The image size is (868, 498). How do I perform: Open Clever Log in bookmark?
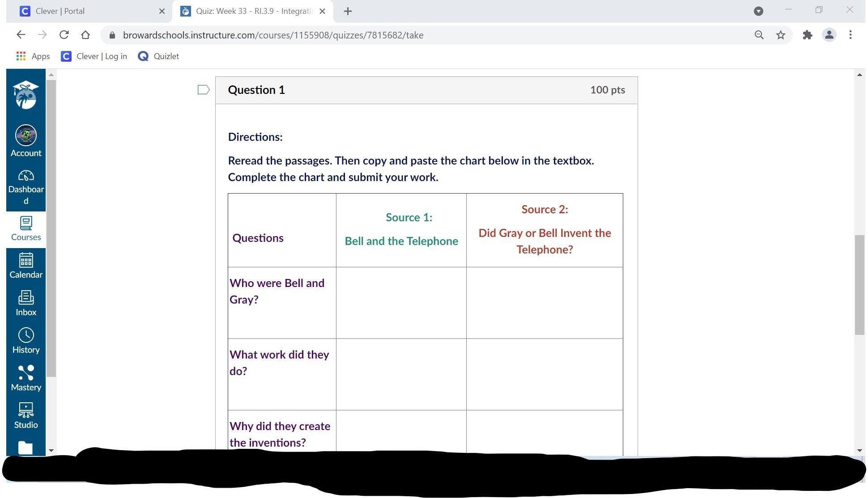(94, 56)
